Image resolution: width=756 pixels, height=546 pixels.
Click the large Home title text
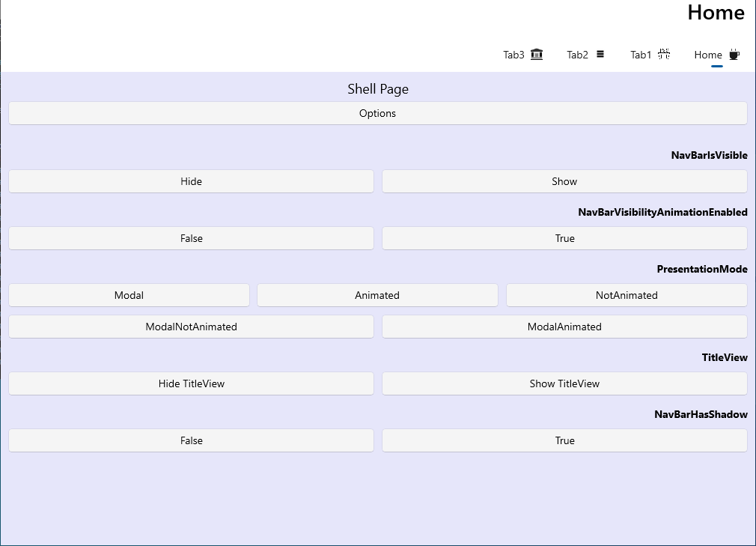[716, 12]
